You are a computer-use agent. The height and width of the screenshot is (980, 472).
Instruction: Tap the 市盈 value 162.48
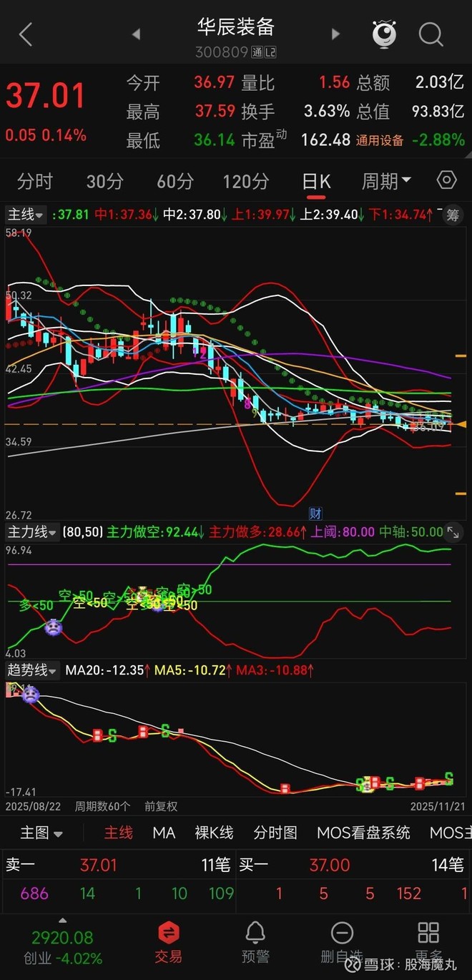(x=326, y=140)
